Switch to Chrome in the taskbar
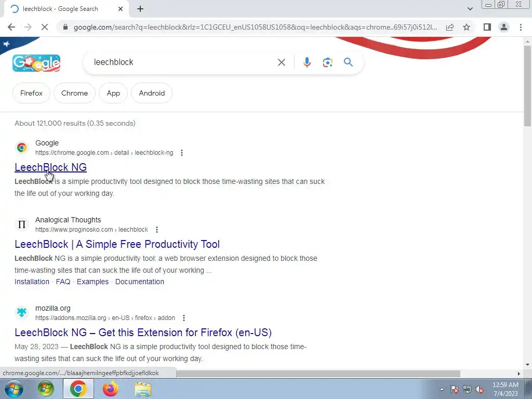532x399 pixels. pyautogui.click(x=78, y=389)
